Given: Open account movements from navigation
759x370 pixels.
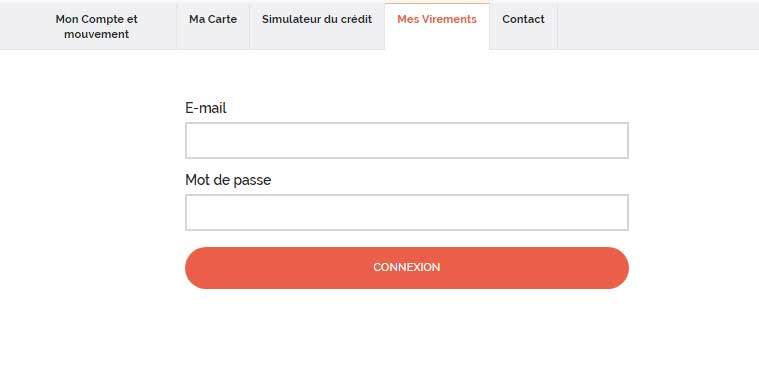Looking at the screenshot, I should pyautogui.click(x=96, y=27).
